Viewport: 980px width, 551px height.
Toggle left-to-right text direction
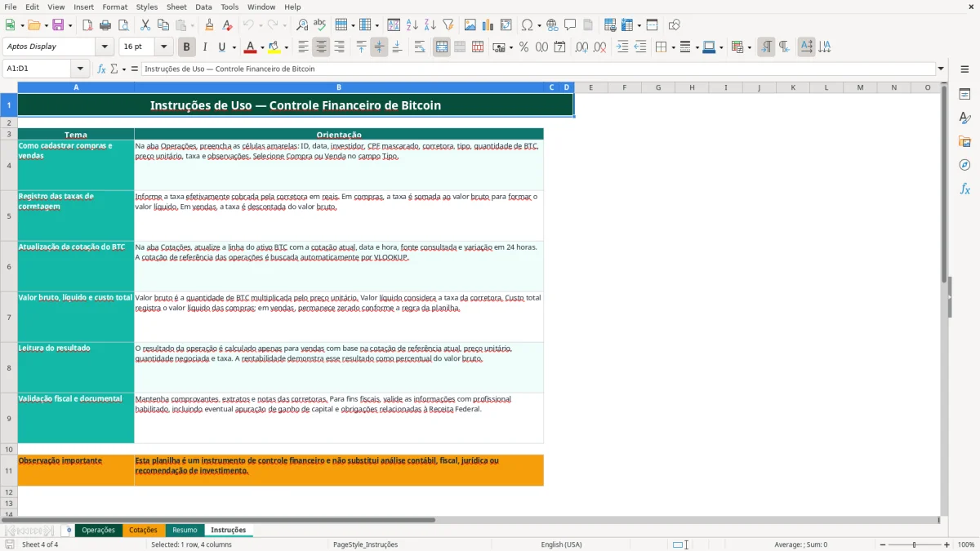coord(766,47)
